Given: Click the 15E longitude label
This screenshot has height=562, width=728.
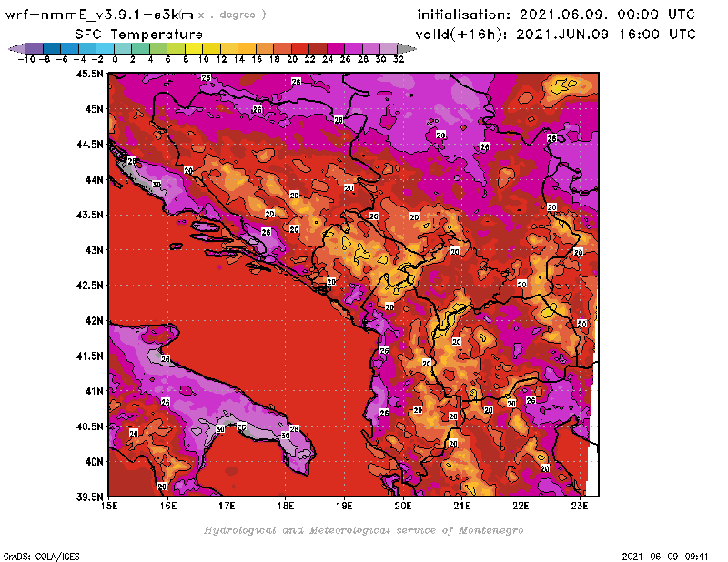Looking at the screenshot, I should coord(109,506).
